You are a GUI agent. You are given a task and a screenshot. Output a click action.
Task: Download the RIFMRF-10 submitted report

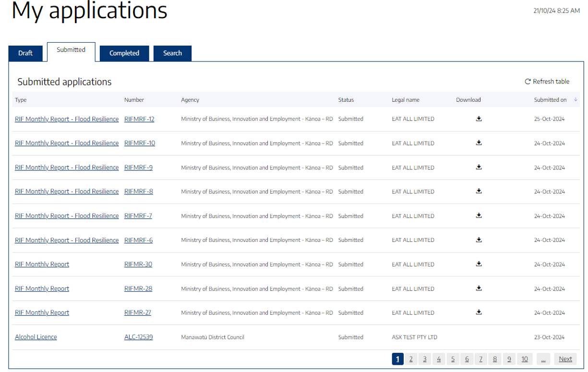tap(479, 143)
